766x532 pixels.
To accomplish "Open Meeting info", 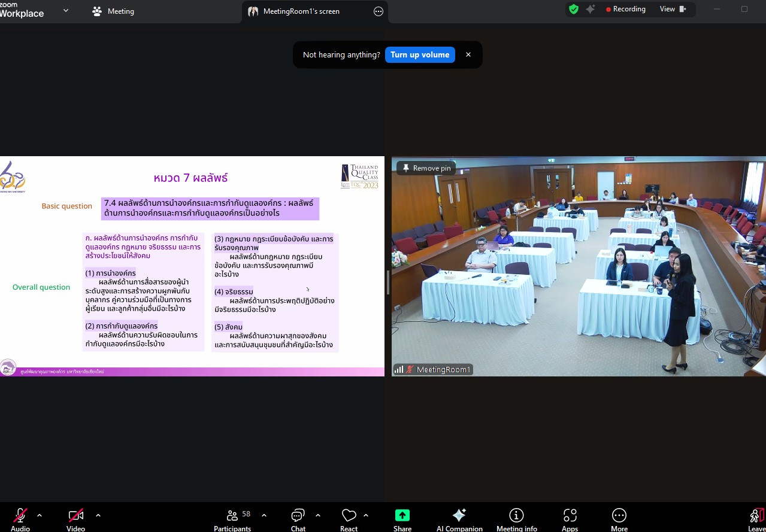I will (516, 516).
